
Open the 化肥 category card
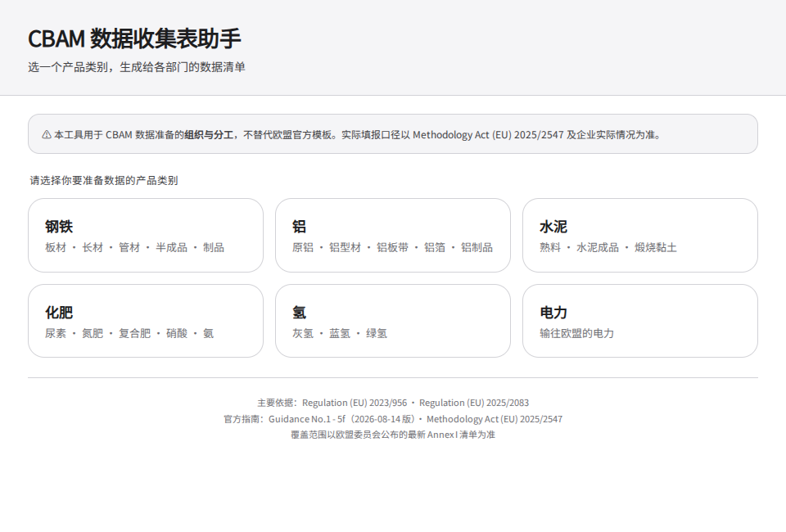(x=146, y=321)
